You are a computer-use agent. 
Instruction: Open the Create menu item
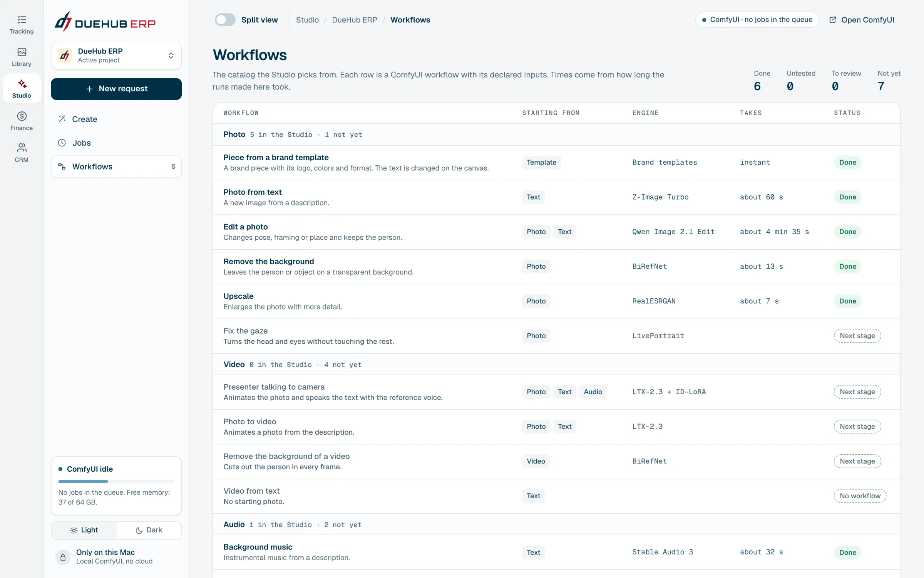click(116, 119)
